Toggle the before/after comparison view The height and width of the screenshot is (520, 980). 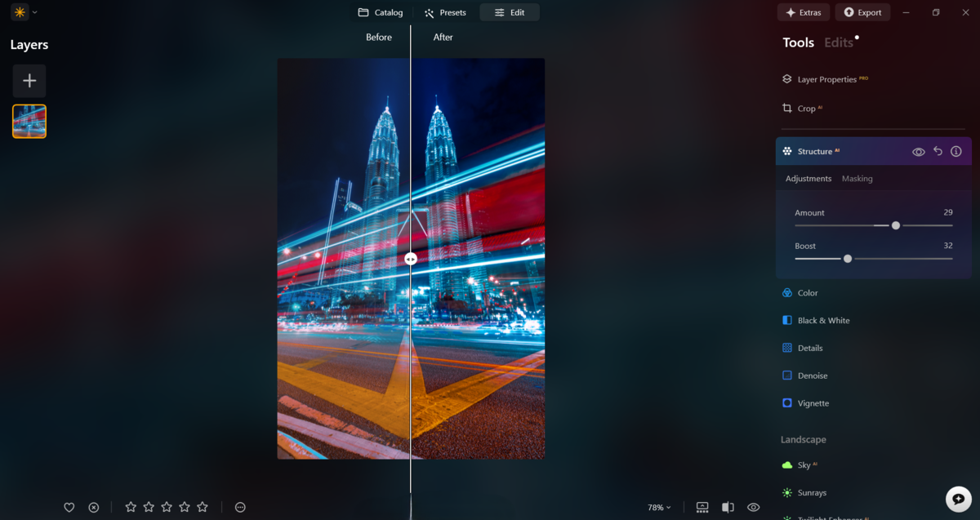click(x=728, y=507)
